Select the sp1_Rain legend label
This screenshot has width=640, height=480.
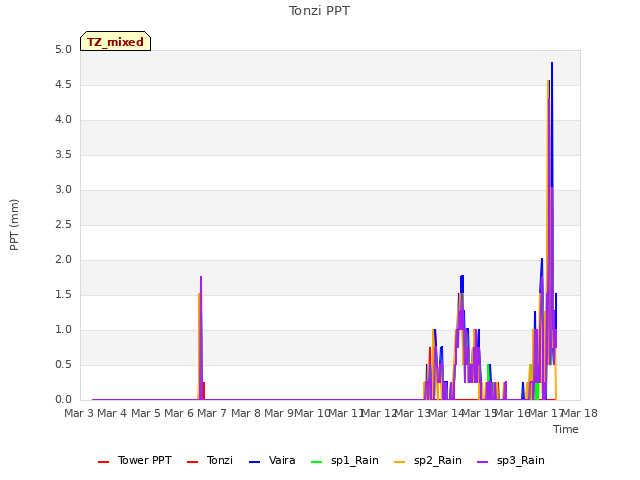coord(355,460)
